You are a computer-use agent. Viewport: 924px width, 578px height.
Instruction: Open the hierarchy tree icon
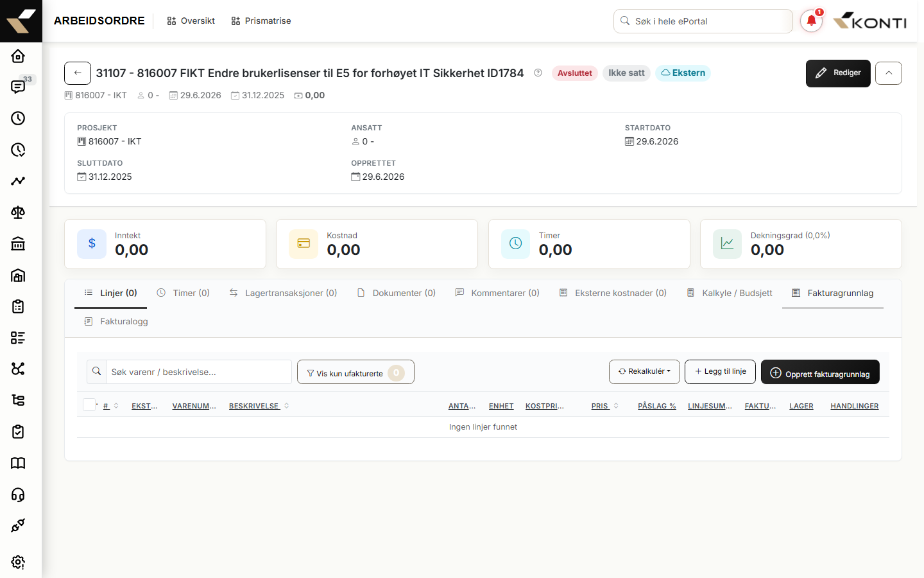coord(18,400)
